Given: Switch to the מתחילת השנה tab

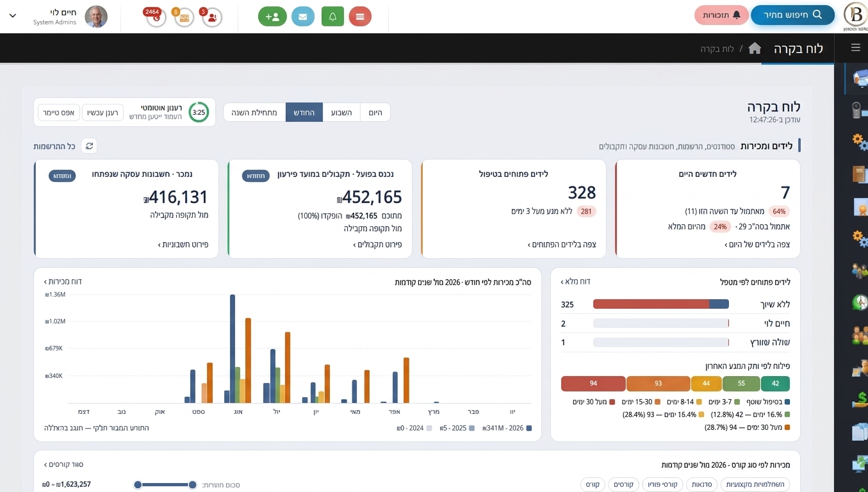Looking at the screenshot, I should pos(254,112).
